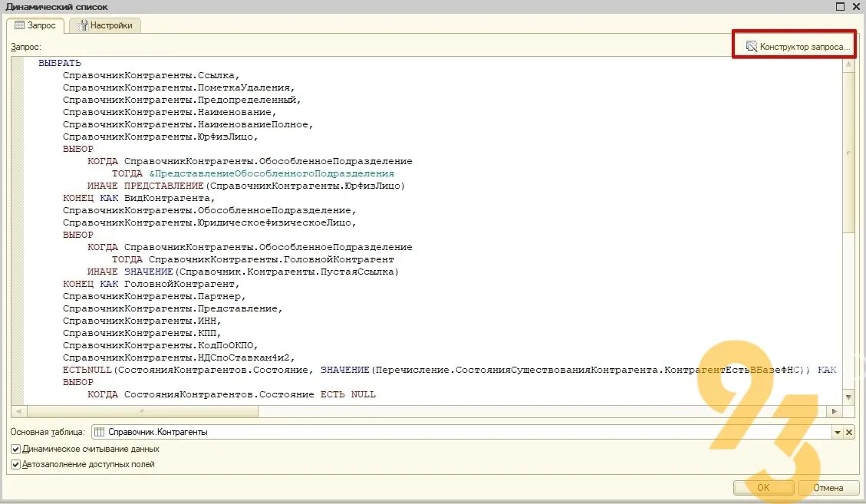
Task: Click the line СправочникКонтрагенты.НДСпоСтавкам4и2
Action: click(179, 357)
